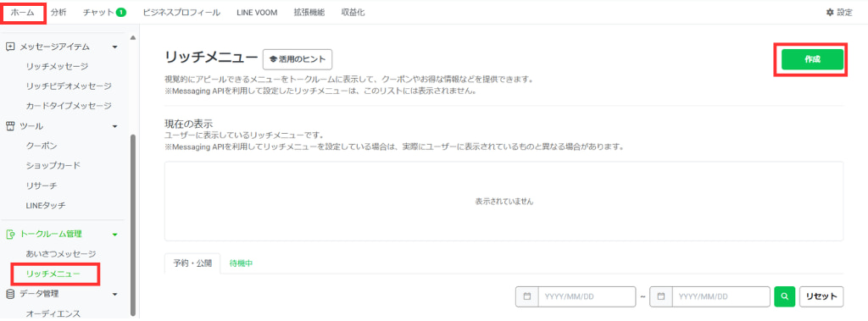The width and height of the screenshot is (868, 321).
Task: Select リッチメニュー in sidebar
Action: 53,274
